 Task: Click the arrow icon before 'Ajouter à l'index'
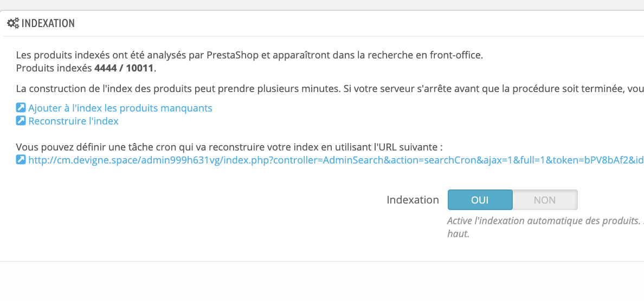21,108
